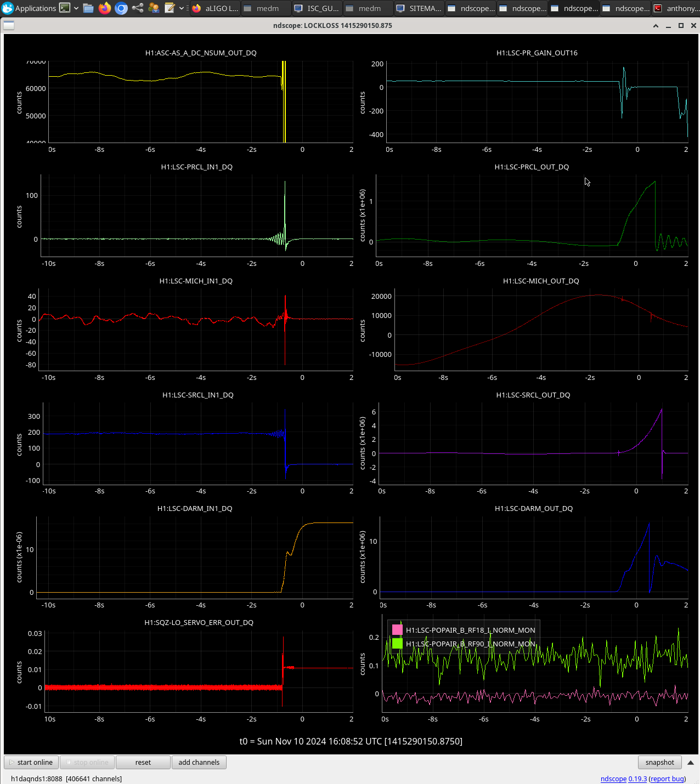Click inside the POPAIR RF18/RF90 plot area
The height and width of the screenshot is (784, 700).
pyautogui.click(x=535, y=663)
